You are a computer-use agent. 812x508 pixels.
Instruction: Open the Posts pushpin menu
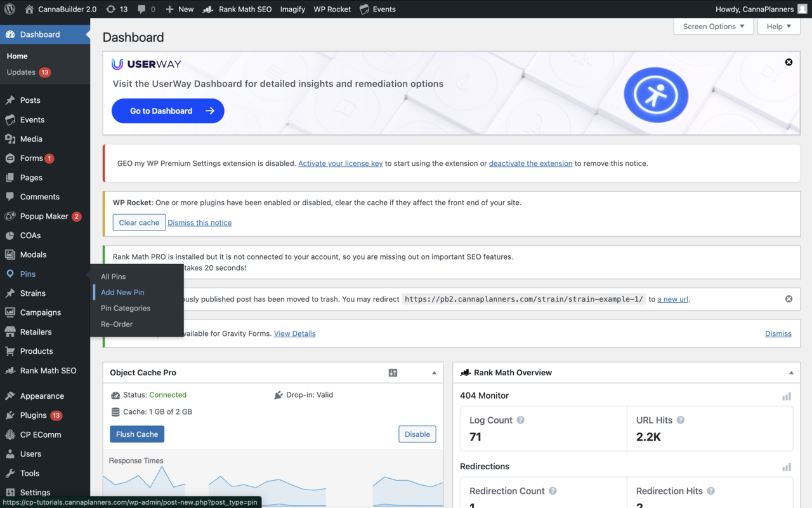45,100
